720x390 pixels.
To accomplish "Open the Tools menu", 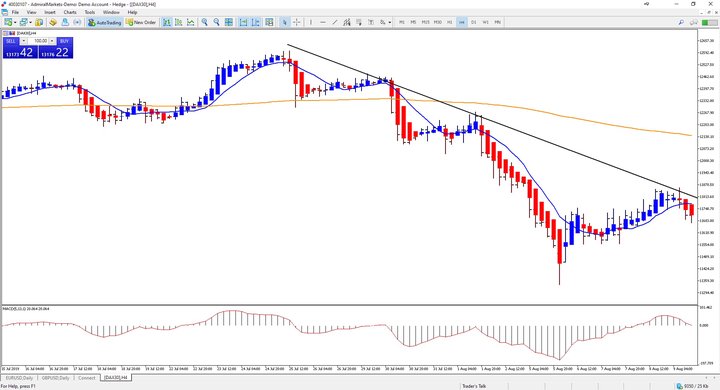I will point(90,12).
